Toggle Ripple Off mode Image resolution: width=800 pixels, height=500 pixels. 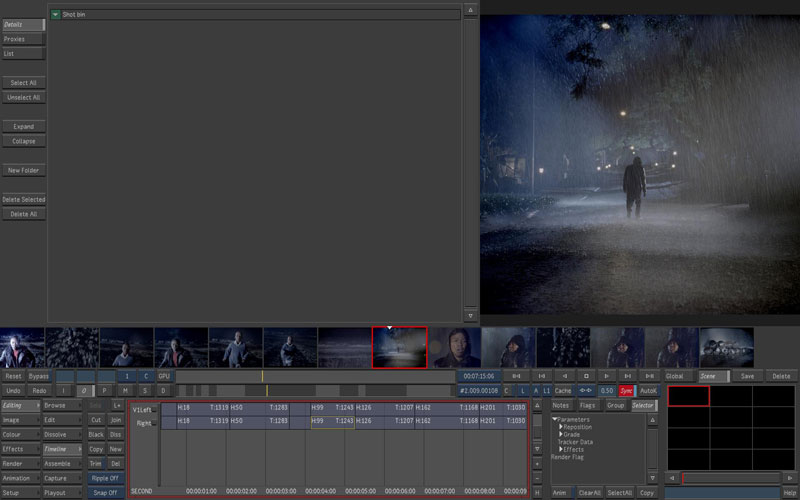[105, 479]
